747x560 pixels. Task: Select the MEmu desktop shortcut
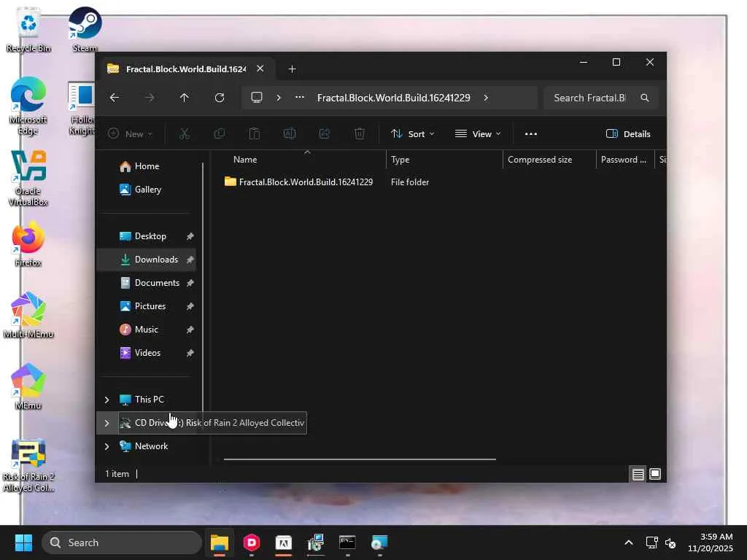[x=28, y=386]
